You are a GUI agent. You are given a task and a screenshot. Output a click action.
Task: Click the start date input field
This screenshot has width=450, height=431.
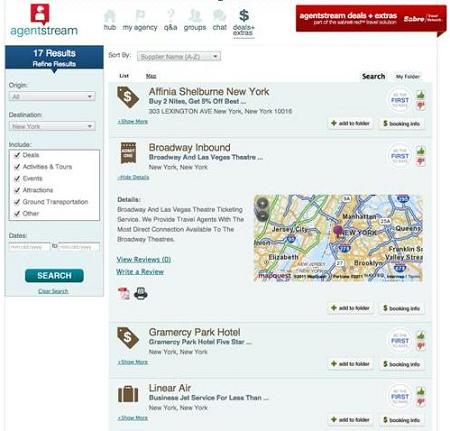[x=29, y=247]
